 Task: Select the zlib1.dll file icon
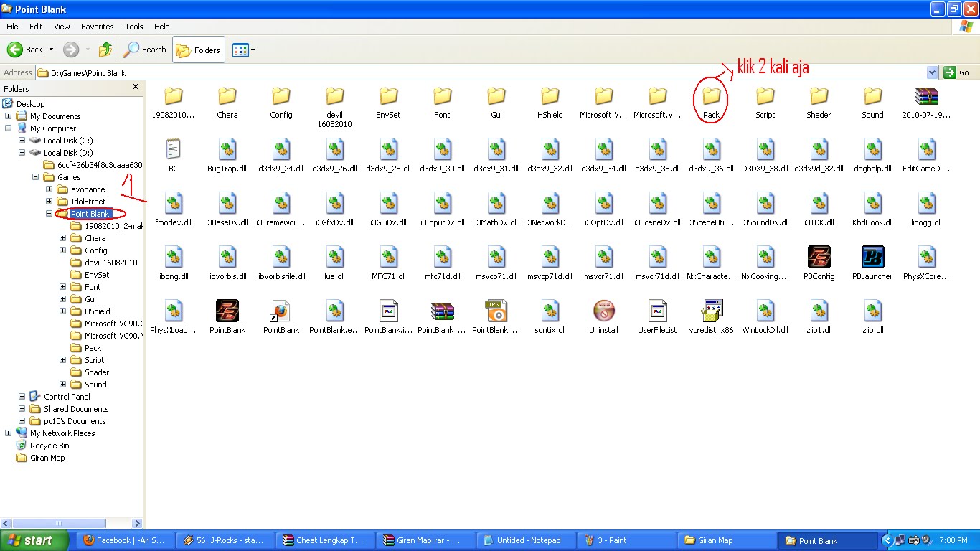[819, 311]
